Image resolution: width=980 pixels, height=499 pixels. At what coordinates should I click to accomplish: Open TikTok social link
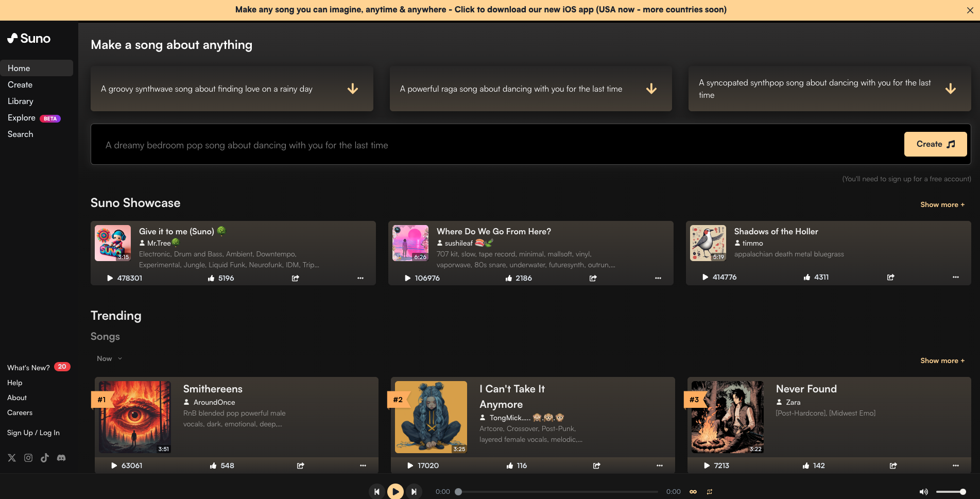[45, 458]
